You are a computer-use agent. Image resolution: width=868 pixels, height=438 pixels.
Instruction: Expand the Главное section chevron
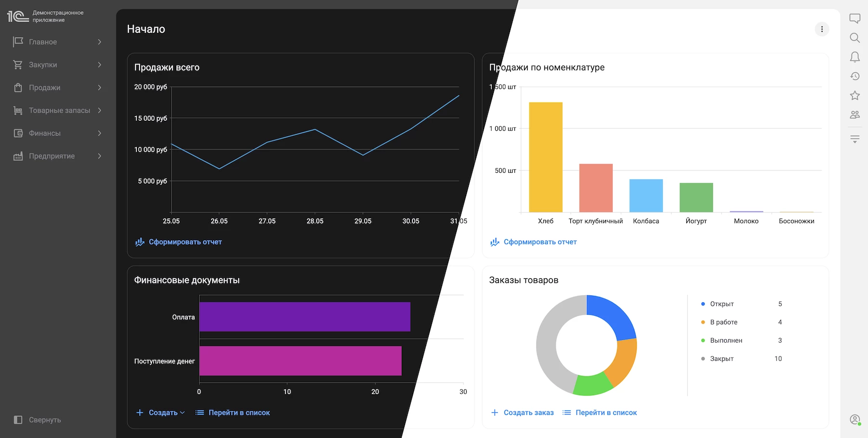click(x=100, y=42)
